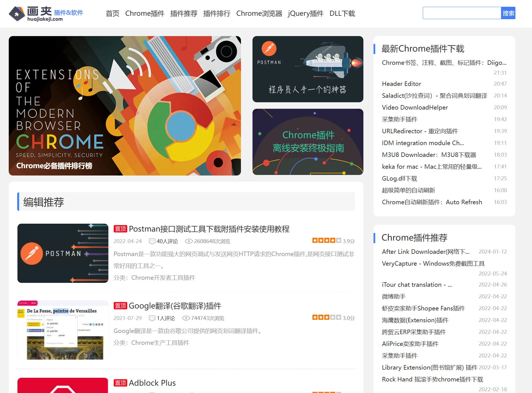Image resolution: width=532 pixels, height=393 pixels.
Task: Open the Postman 程序员人手一个的神器 banner
Action: (308, 69)
